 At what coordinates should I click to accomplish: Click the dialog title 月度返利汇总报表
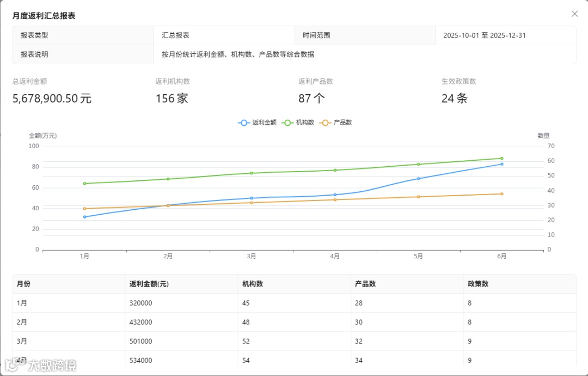[x=44, y=16]
